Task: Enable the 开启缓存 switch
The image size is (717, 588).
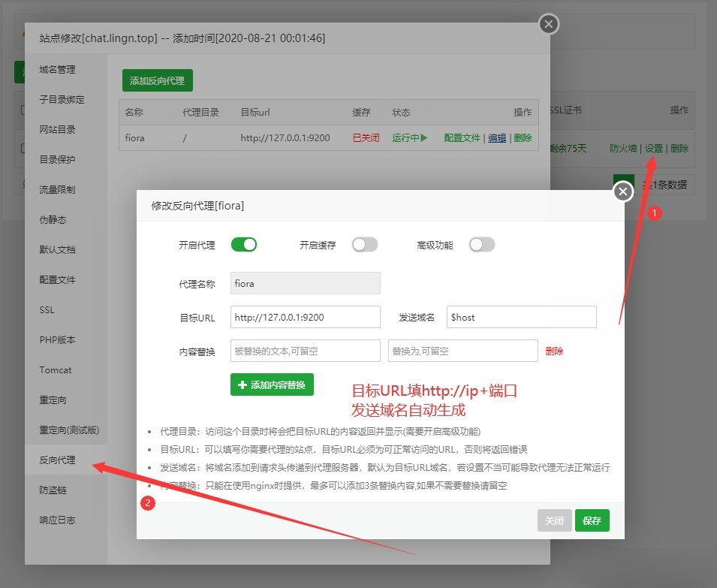Action: (x=365, y=244)
